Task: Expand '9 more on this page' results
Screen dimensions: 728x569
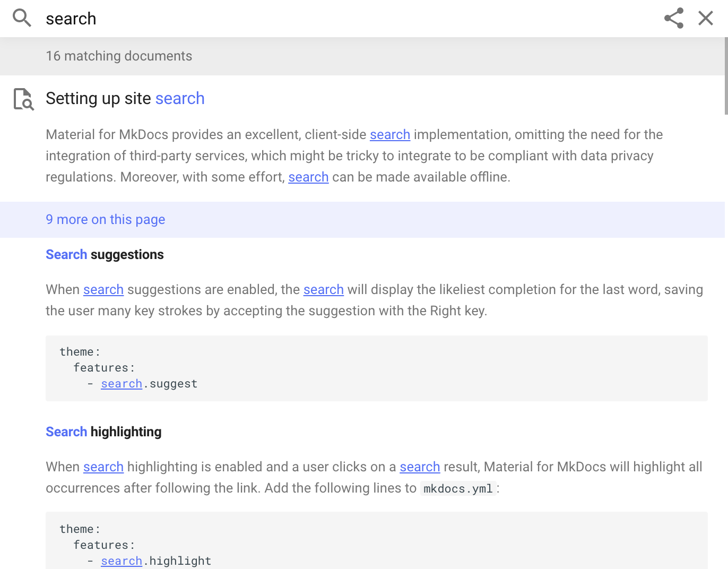Action: (x=106, y=219)
